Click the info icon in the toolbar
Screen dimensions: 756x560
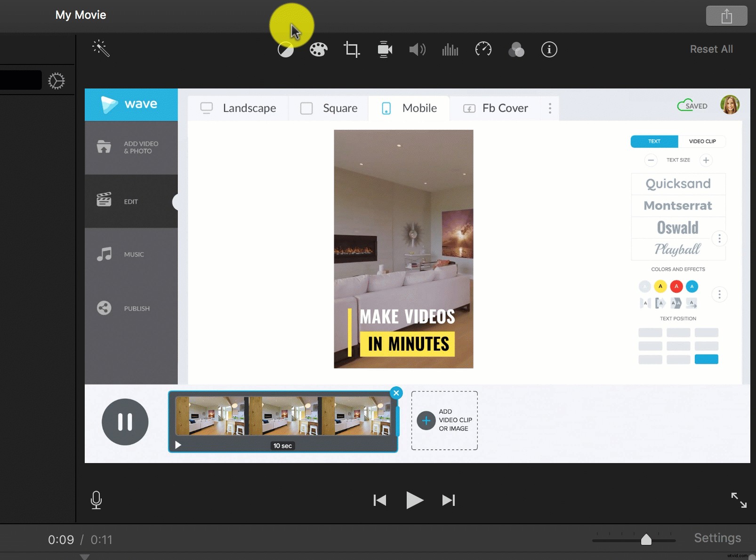[x=549, y=49]
